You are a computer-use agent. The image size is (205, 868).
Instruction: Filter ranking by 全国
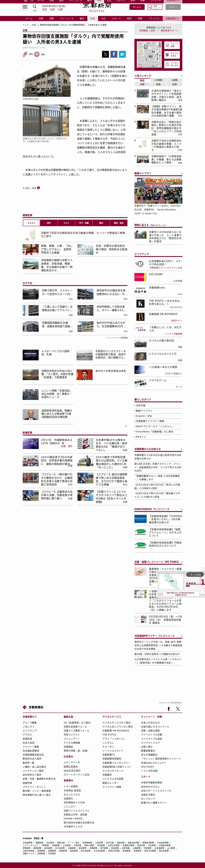pos(175,84)
